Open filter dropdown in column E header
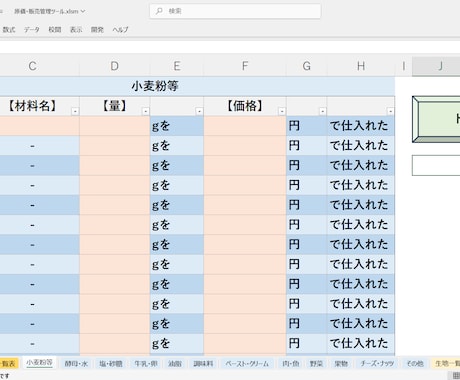 click(x=199, y=111)
